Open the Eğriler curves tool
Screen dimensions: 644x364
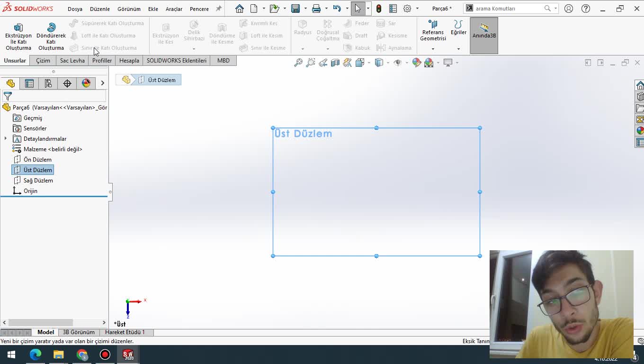[x=458, y=28]
